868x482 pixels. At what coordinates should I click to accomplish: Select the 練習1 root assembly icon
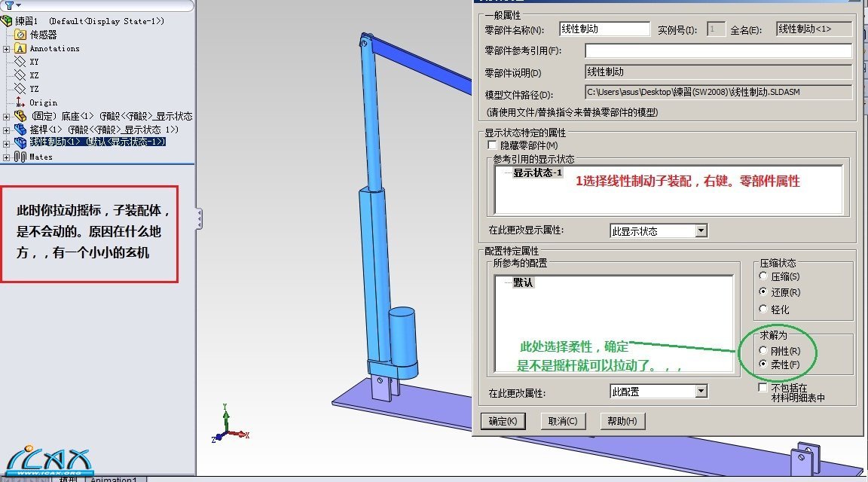[x=7, y=21]
